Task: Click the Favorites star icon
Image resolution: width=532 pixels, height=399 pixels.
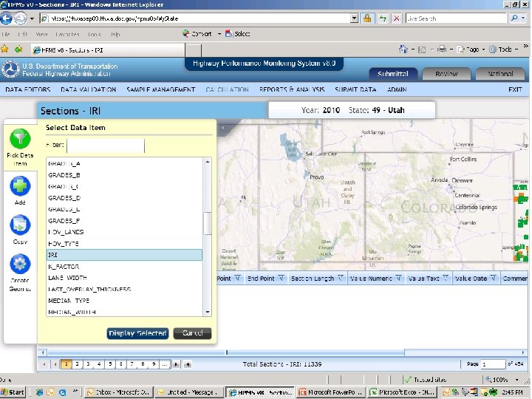Action: click(x=4, y=50)
